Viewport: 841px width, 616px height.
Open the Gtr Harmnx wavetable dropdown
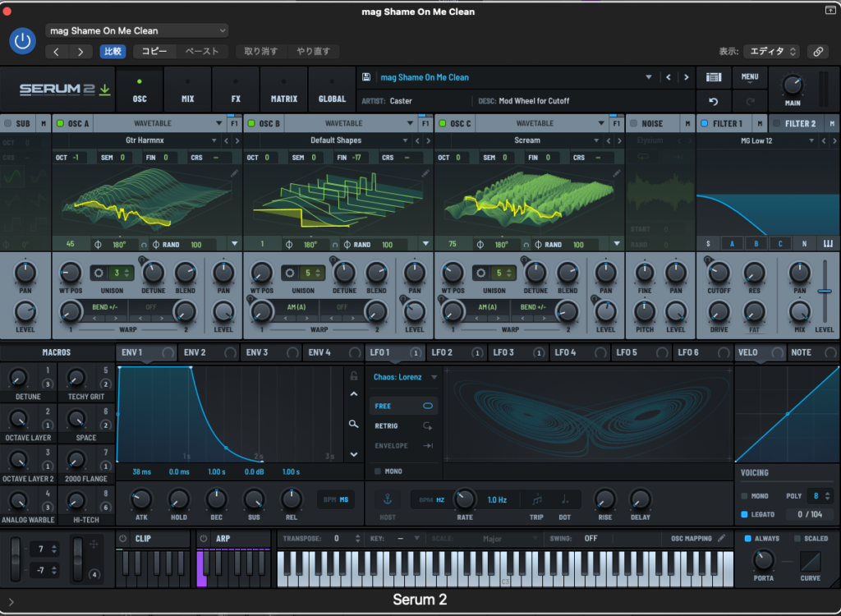tap(214, 140)
